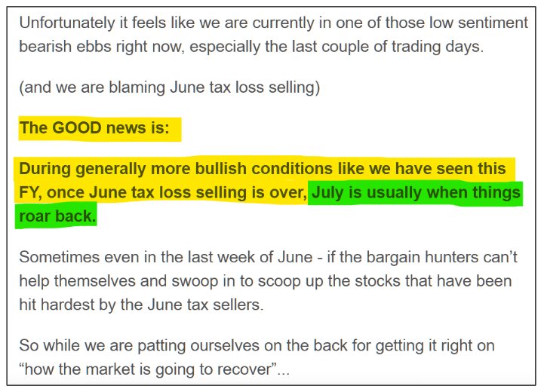Click the phrase 'bearish ebbs right now'

(101, 47)
